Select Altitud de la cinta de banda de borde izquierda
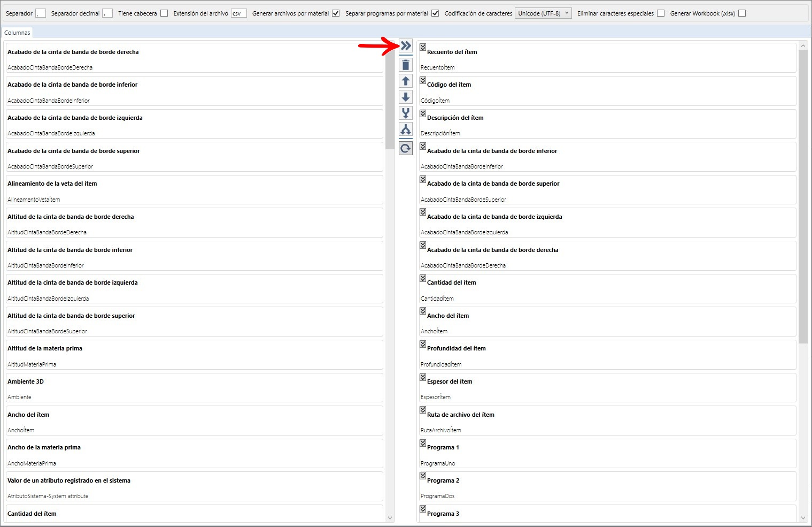The image size is (812, 527). (x=195, y=289)
